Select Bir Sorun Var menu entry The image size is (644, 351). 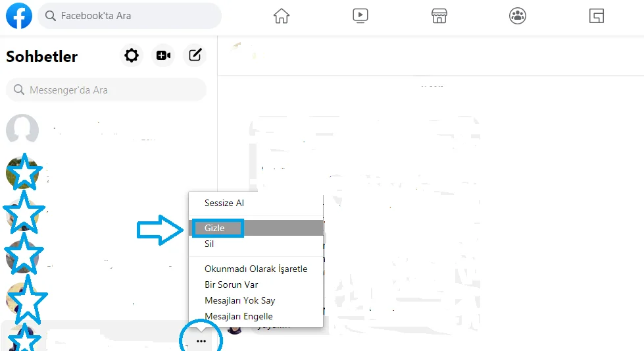pyautogui.click(x=231, y=284)
